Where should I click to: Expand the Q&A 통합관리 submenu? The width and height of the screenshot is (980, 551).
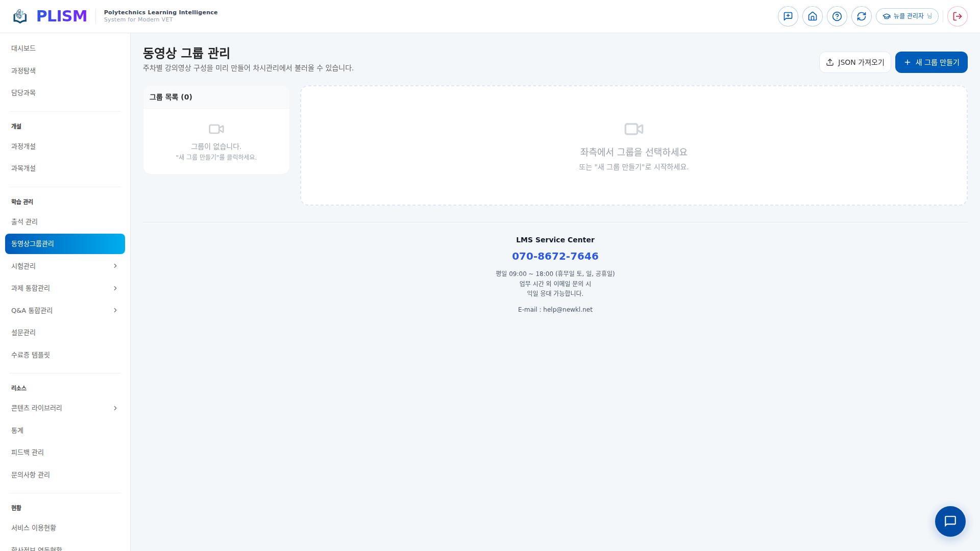[x=65, y=310]
